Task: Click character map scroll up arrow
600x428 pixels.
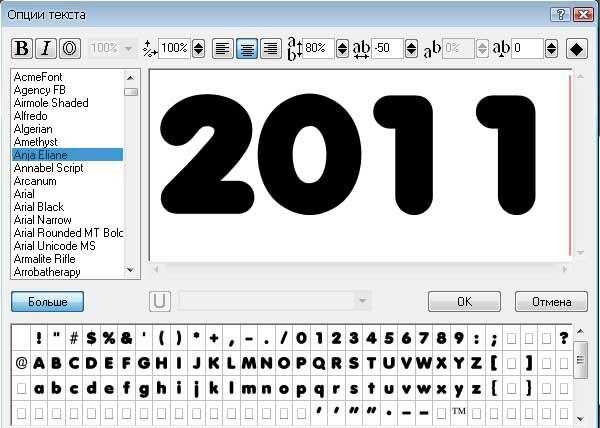Action: (x=581, y=331)
